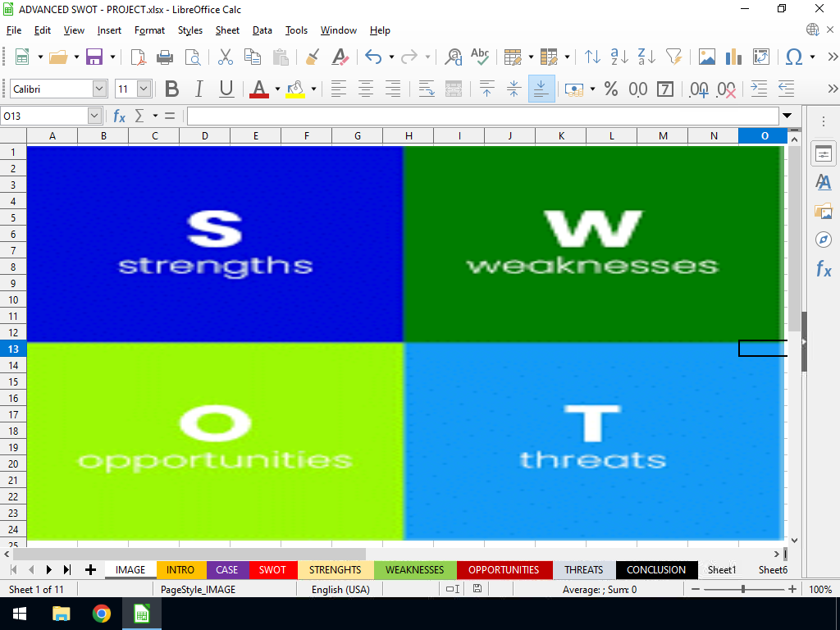
Task: Undo the last action
Action: tap(373, 57)
